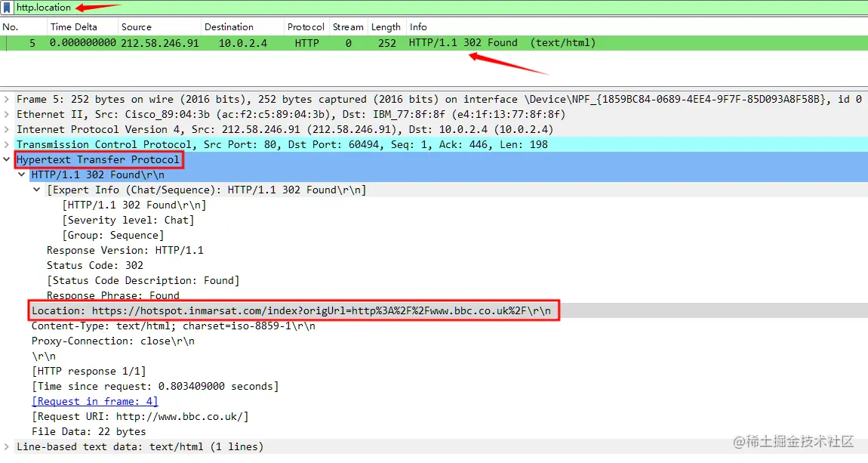Click the Protocol column header
The image size is (868, 463).
tap(306, 26)
